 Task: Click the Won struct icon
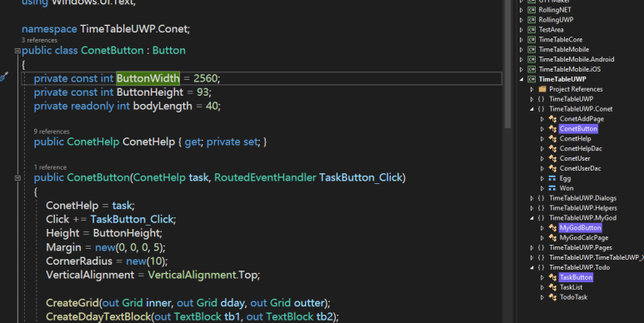pos(552,188)
